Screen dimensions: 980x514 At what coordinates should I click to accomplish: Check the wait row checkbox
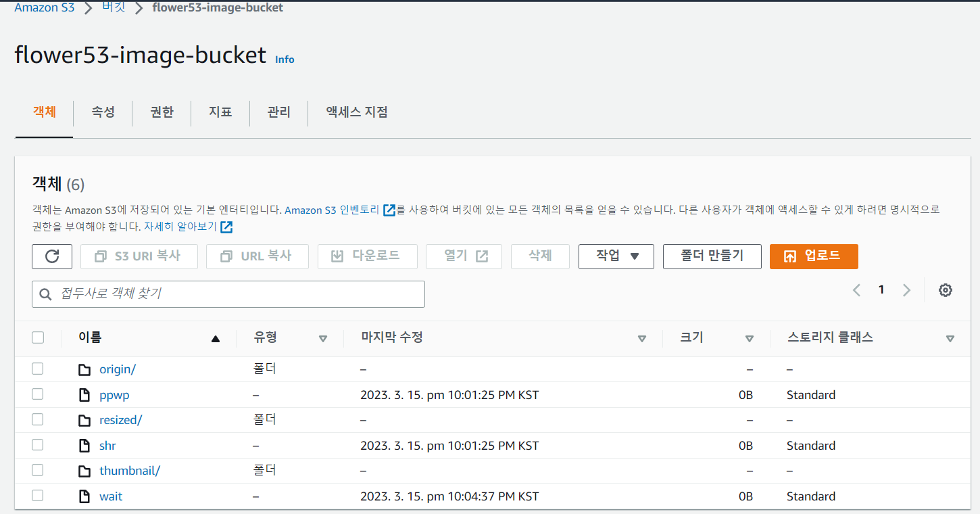click(38, 495)
